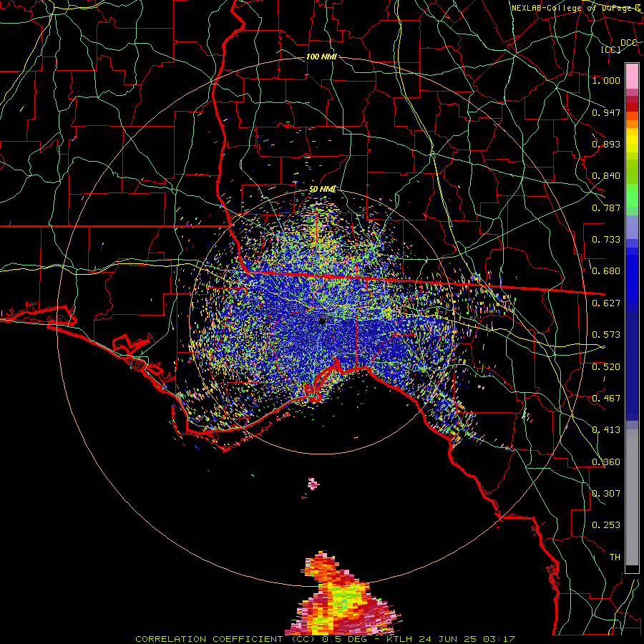The image size is (644, 644).
Task: Click the small isolated pink echo over the Gulf
Action: 313,484
